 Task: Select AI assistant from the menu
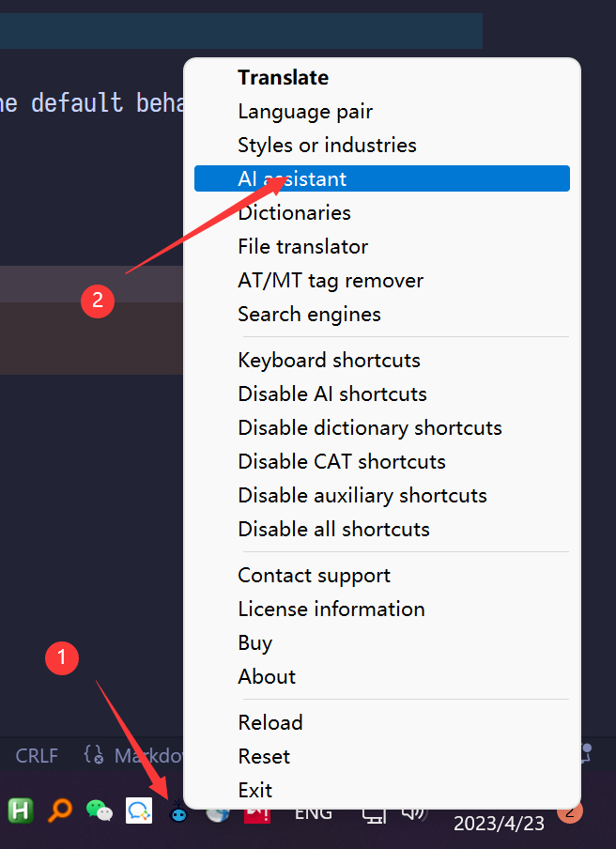292,178
